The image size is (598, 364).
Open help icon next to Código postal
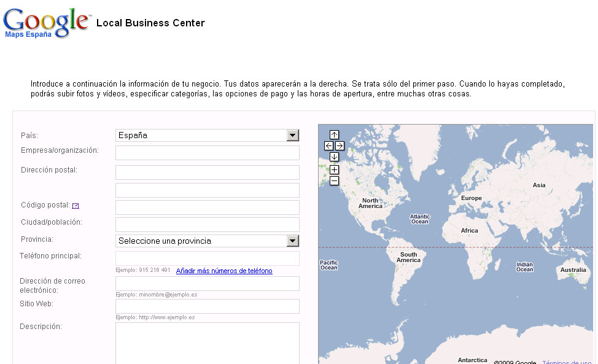76,206
